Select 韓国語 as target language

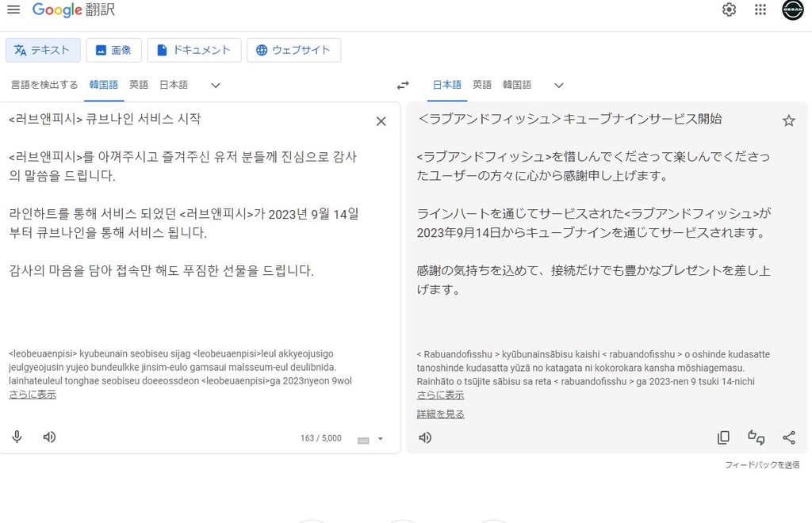pos(517,85)
